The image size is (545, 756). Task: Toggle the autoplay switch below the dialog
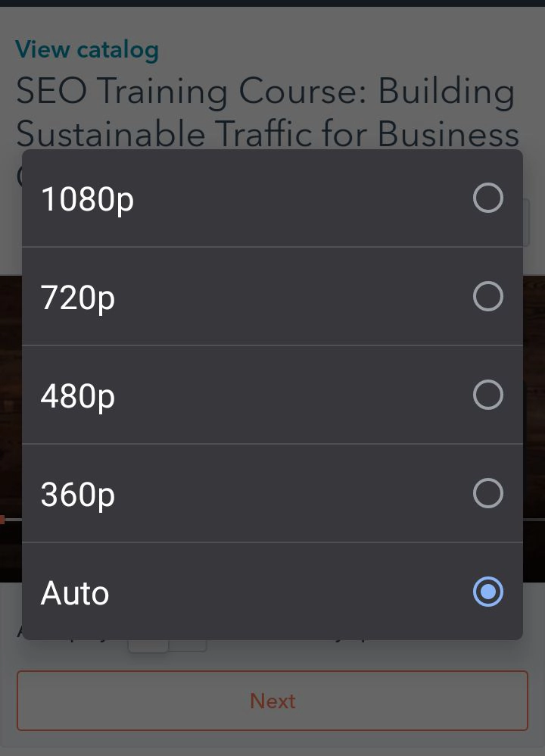click(167, 645)
